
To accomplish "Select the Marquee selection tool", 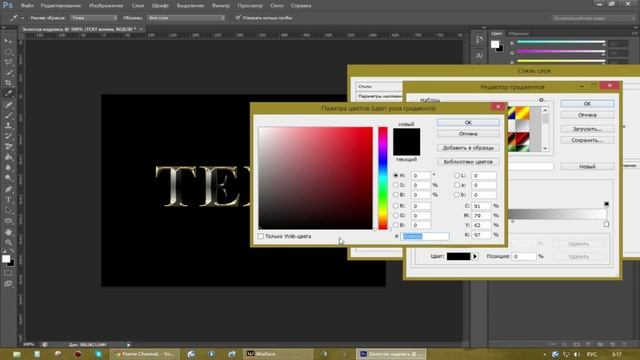I will [x=8, y=52].
